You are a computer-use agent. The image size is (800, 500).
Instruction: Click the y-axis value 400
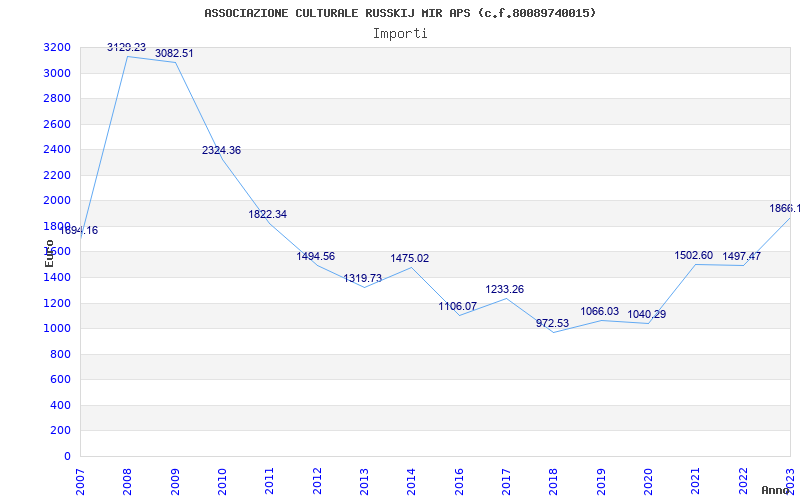(60, 406)
